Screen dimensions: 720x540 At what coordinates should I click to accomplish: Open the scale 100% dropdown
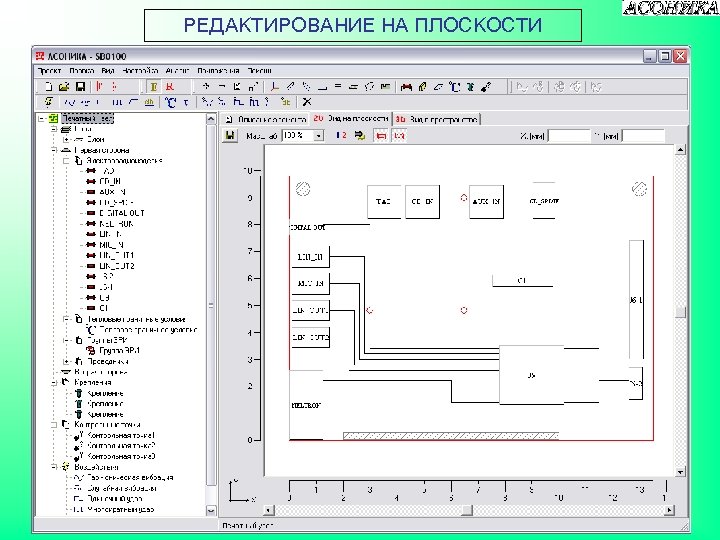click(x=318, y=135)
